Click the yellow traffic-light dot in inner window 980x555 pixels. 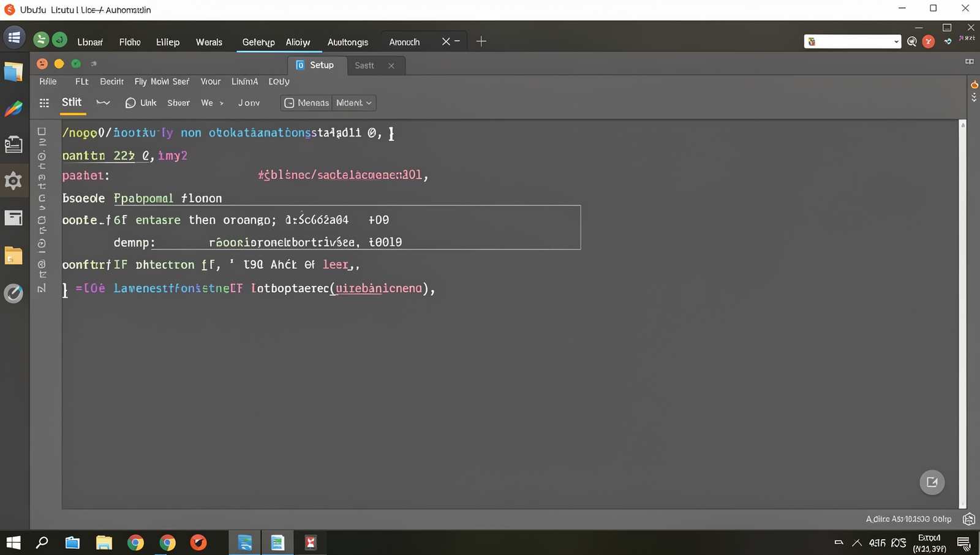point(59,64)
